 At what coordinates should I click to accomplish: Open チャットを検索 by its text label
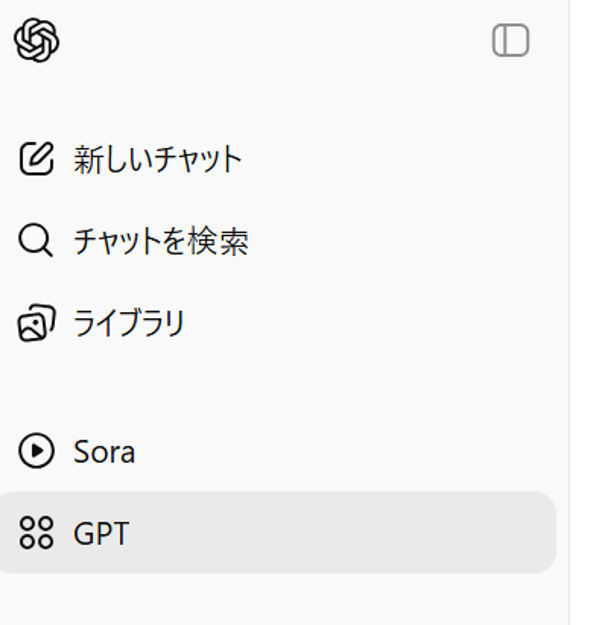pyautogui.click(x=161, y=241)
